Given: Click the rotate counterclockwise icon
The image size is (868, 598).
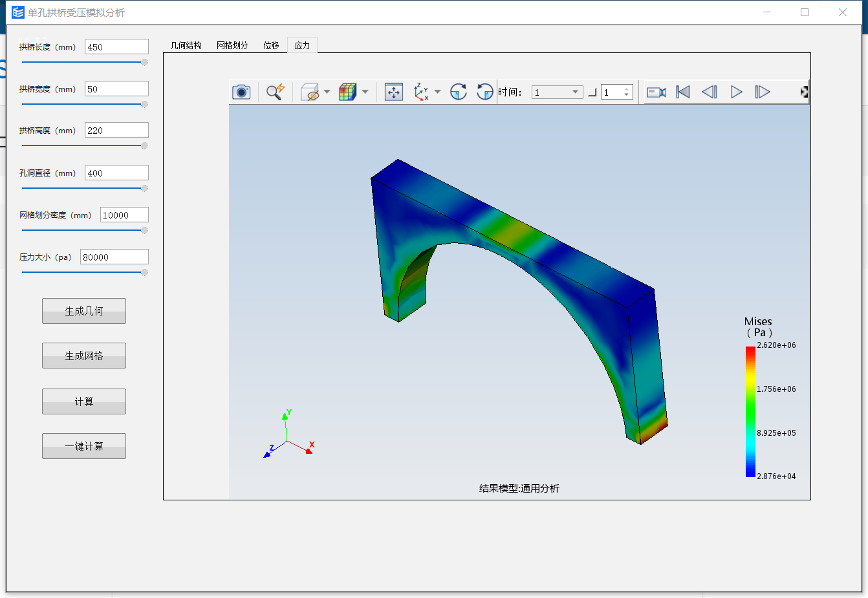Looking at the screenshot, I should click(484, 92).
